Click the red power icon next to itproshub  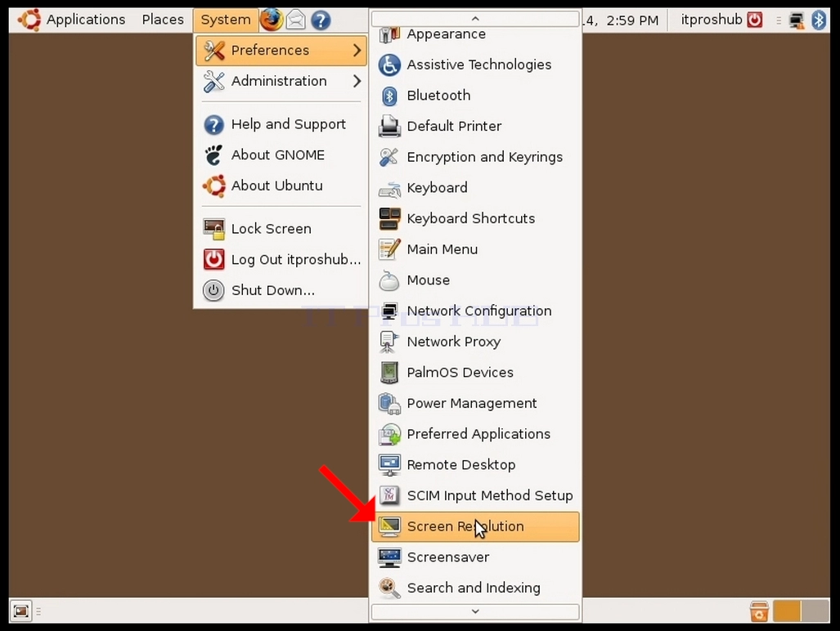(755, 20)
